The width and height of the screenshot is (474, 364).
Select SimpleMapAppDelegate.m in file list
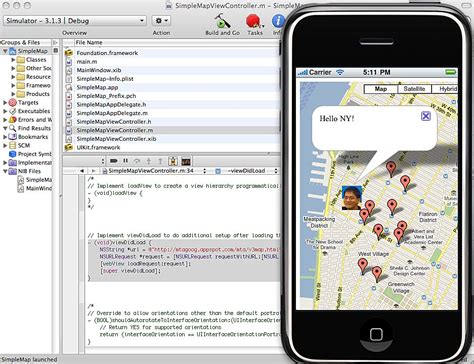(171, 113)
